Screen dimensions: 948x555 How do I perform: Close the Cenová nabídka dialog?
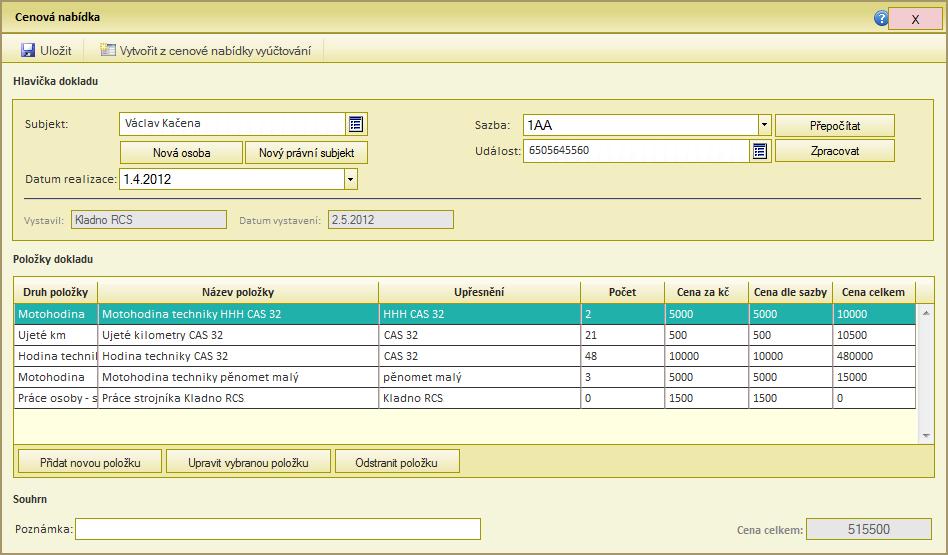[x=915, y=19]
